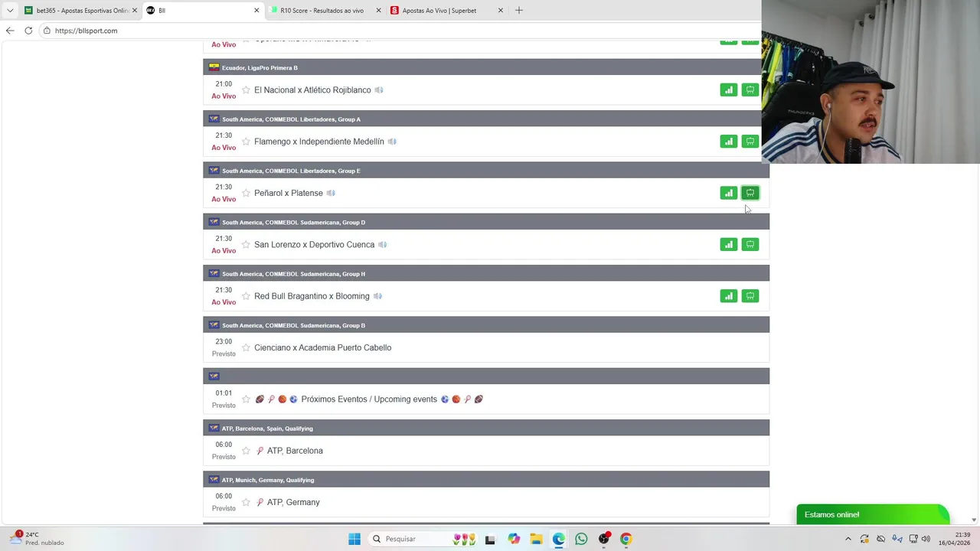
Task: Open El Nacional x Atlético Rojiblanco match
Action: (x=312, y=90)
